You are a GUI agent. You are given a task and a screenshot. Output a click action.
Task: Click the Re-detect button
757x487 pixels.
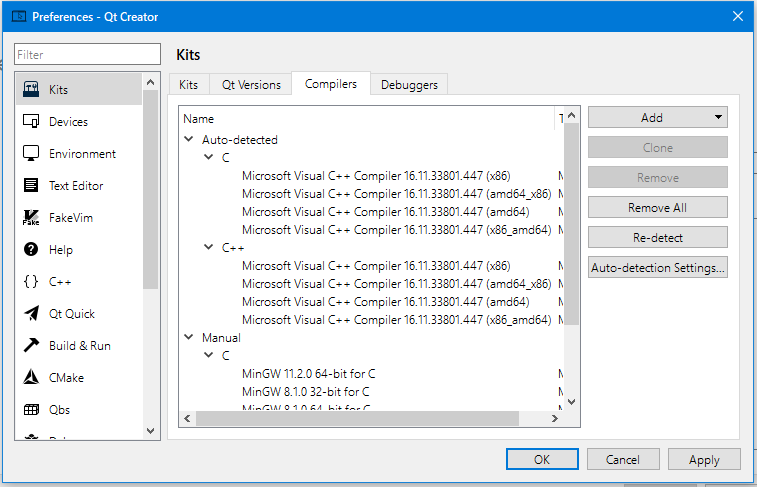(657, 238)
